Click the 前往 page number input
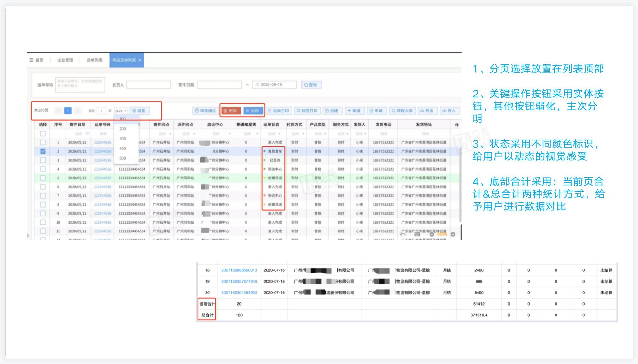Image resolution: width=638 pixels, height=364 pixels. click(x=101, y=111)
